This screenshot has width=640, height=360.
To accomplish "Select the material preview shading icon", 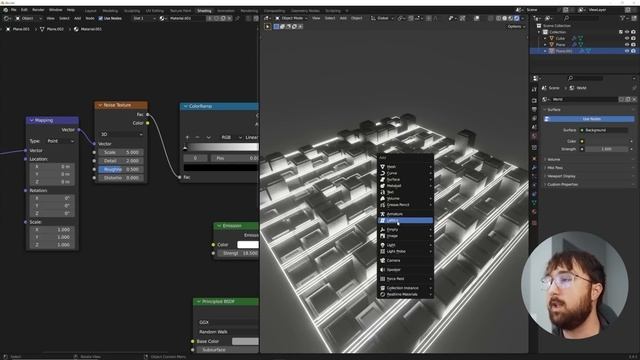I will point(510,18).
